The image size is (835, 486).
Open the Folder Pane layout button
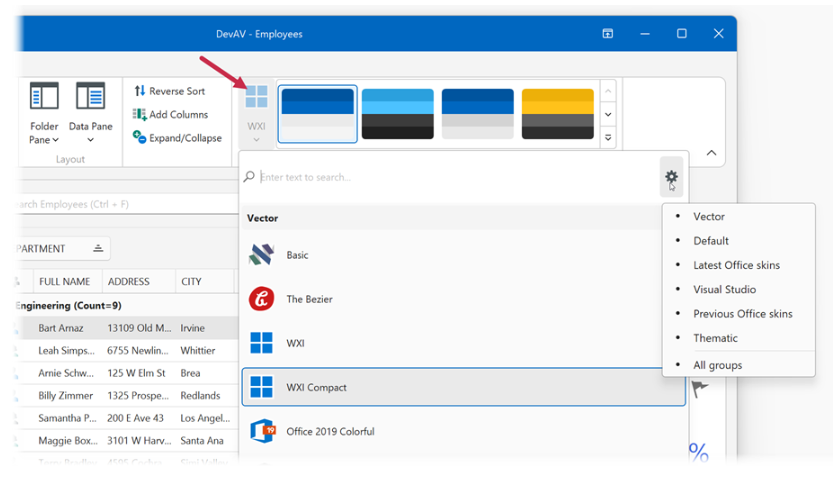(44, 113)
